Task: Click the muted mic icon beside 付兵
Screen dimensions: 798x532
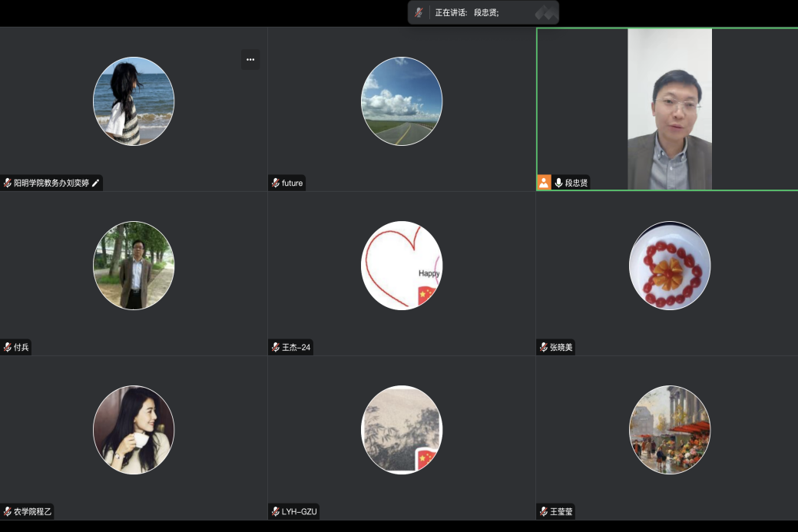Action: pyautogui.click(x=8, y=348)
